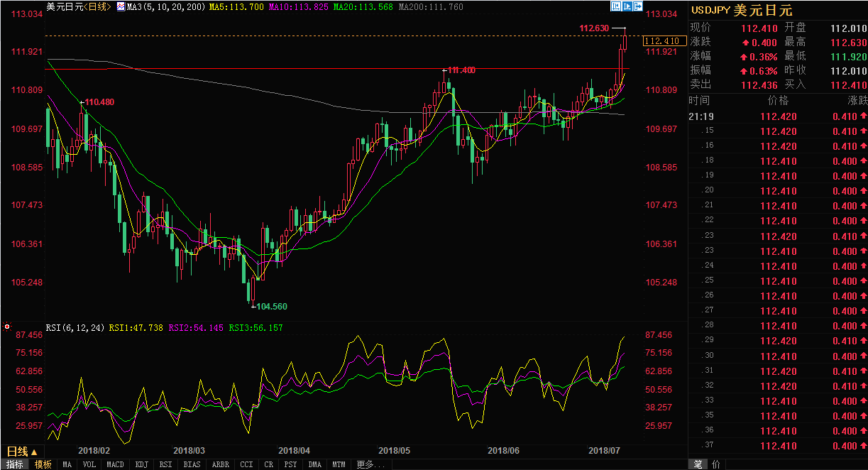The height and width of the screenshot is (470, 868).
Task: Click the 卖出 112.436 quote value
Action: (x=759, y=85)
